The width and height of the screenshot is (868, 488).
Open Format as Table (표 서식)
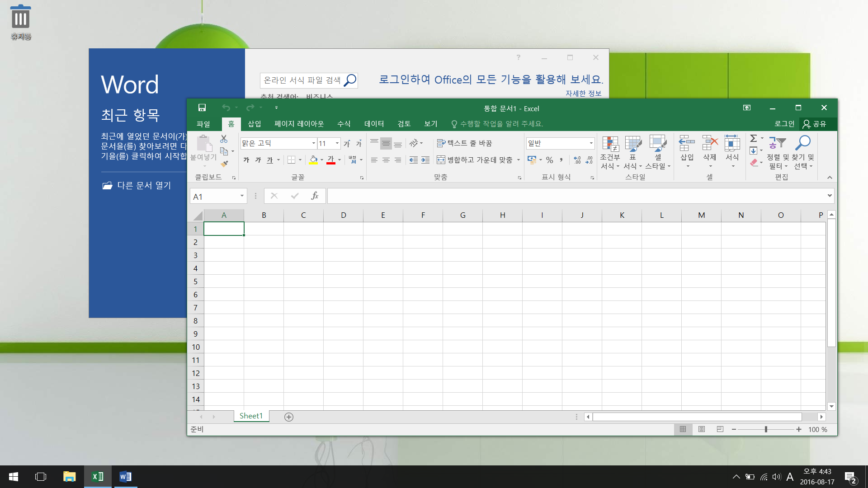coord(633,152)
